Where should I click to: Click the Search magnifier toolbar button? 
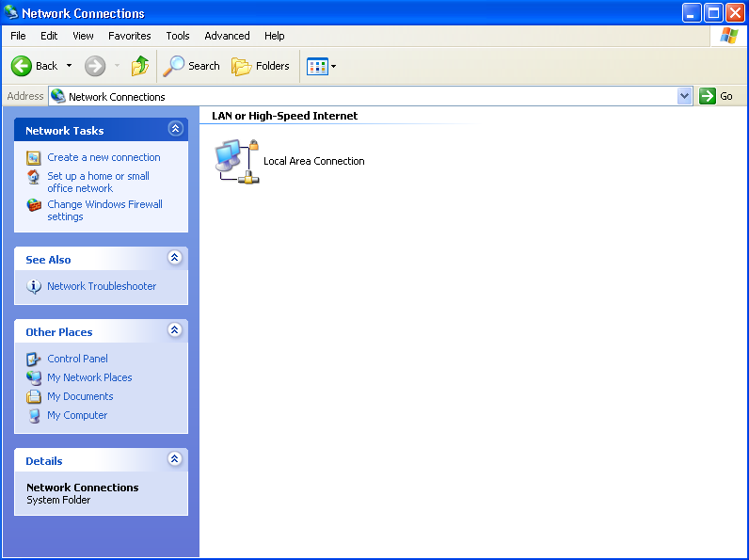[x=191, y=66]
